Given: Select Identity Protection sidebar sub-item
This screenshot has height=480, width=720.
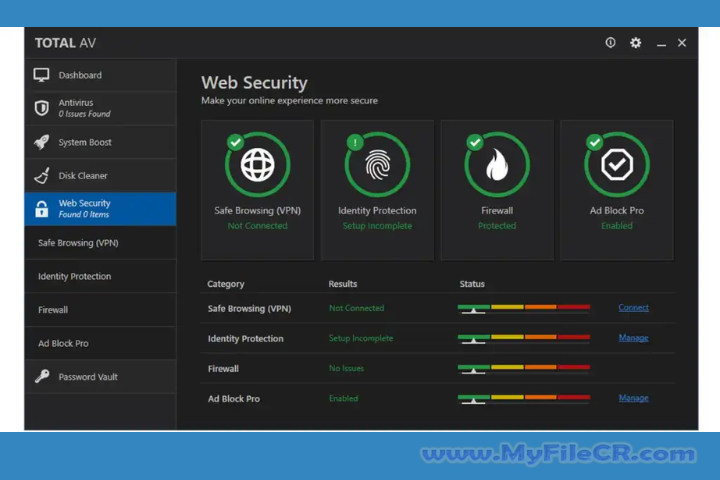Looking at the screenshot, I should tap(101, 276).
